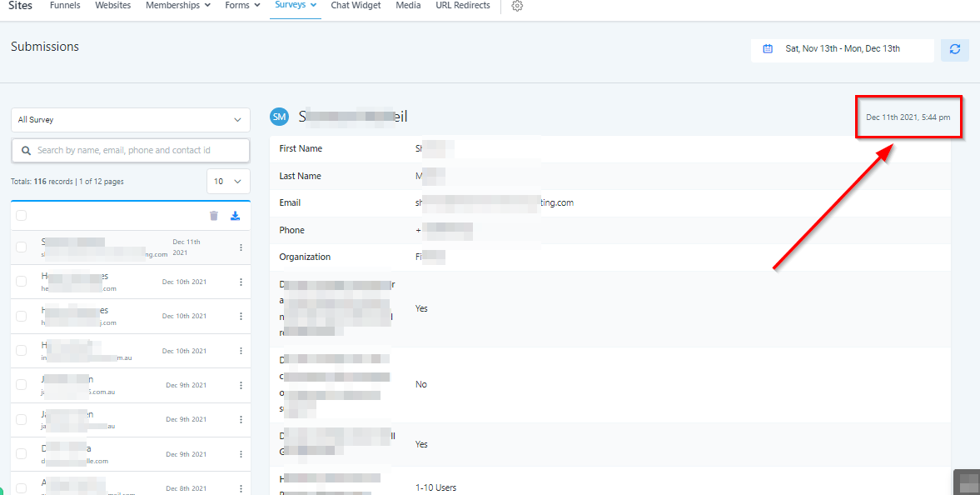Open three-dot menu for Dec 11th submission
This screenshot has height=495, width=980.
(x=241, y=247)
